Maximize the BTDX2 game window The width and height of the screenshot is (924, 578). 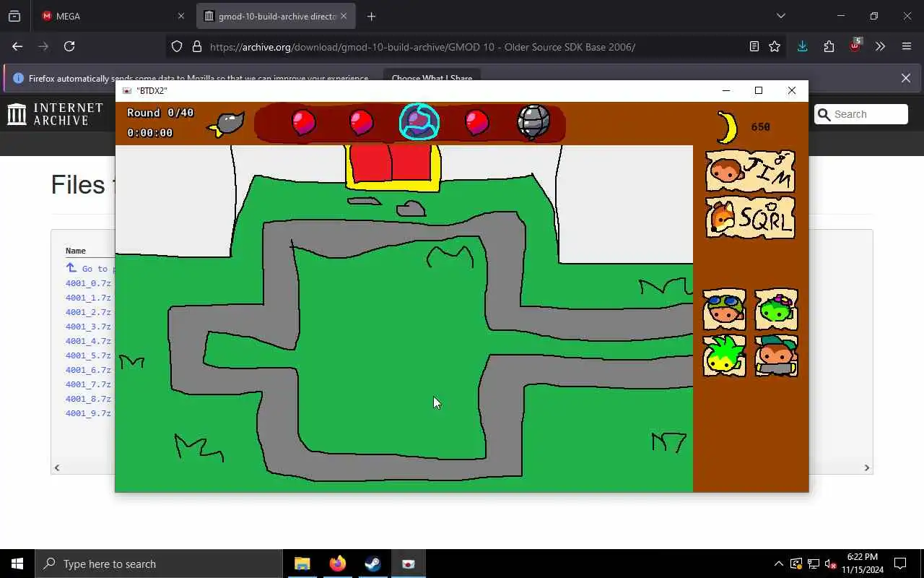(759, 90)
